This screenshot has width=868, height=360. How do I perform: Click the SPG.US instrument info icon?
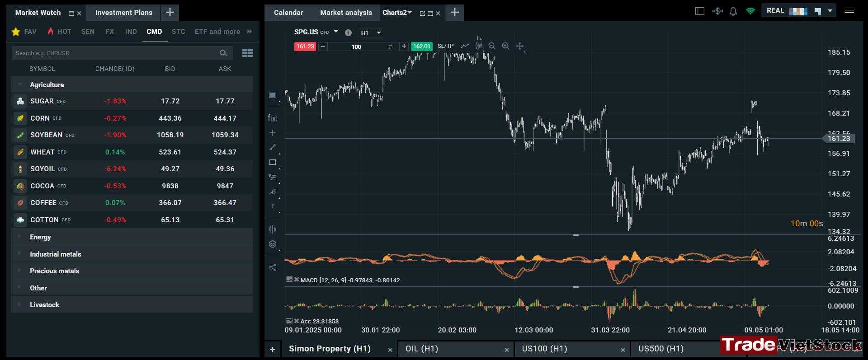tap(348, 33)
